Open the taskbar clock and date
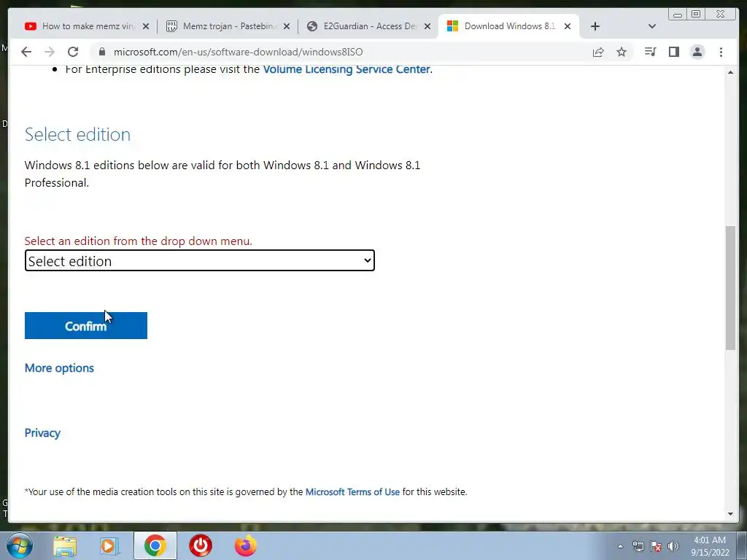747x560 pixels. 710,546
